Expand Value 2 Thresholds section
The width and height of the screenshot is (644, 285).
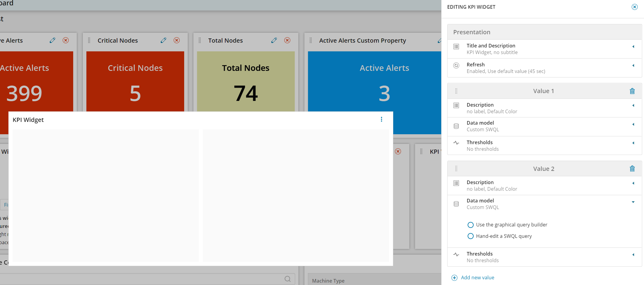coord(633,255)
